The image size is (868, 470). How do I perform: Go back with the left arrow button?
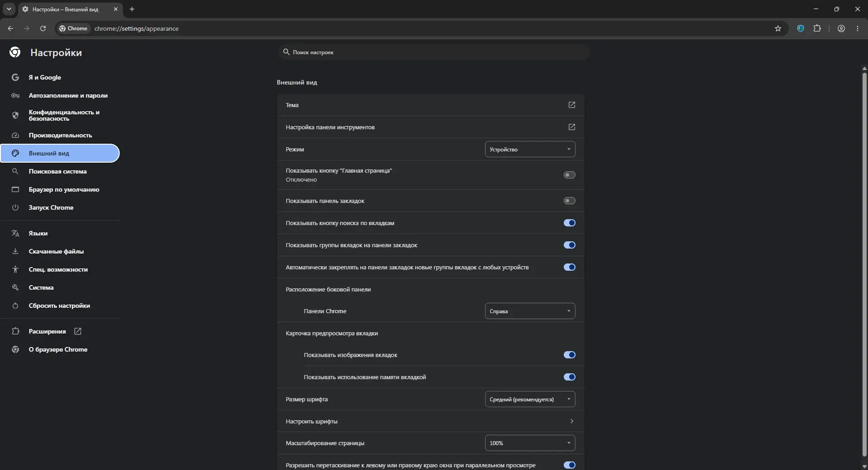10,28
